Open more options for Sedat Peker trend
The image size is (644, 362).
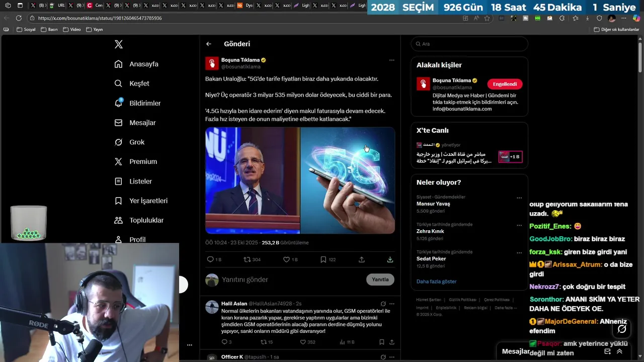coord(519,252)
